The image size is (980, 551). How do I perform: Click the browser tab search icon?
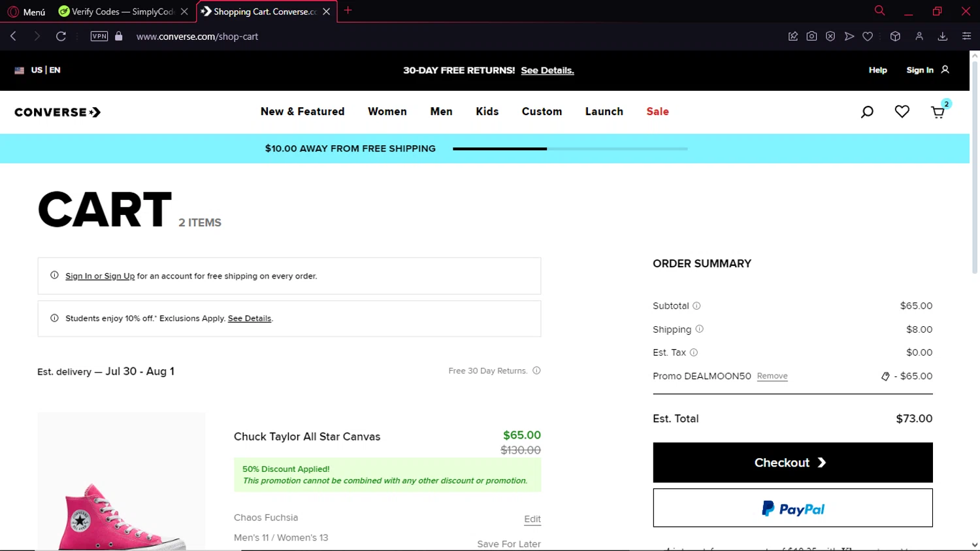coord(879,10)
